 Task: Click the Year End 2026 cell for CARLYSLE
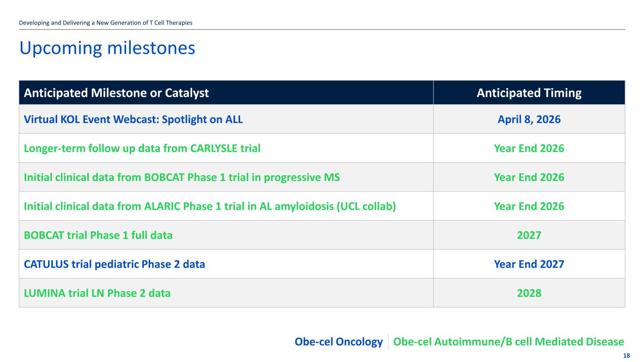coord(529,148)
